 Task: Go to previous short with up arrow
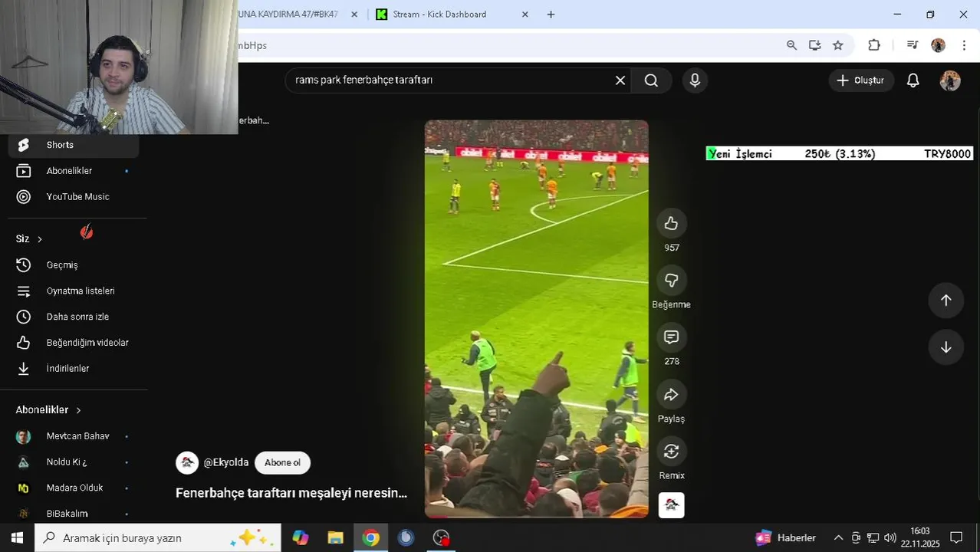945,301
